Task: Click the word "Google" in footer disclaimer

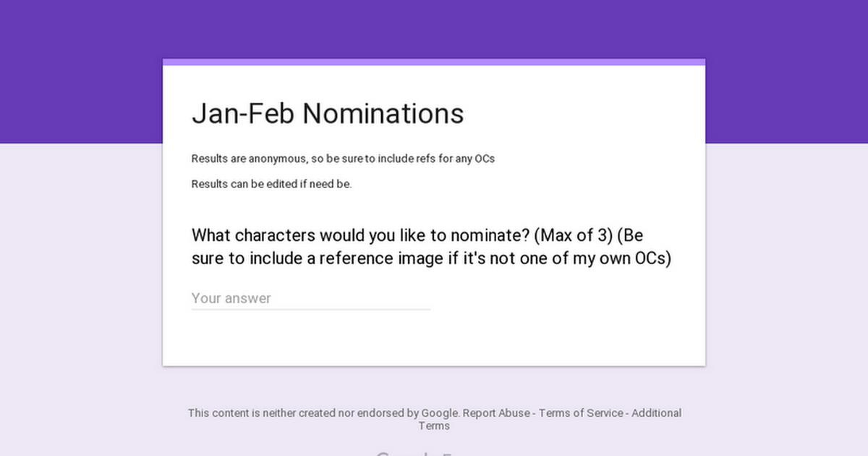Action: pos(440,413)
